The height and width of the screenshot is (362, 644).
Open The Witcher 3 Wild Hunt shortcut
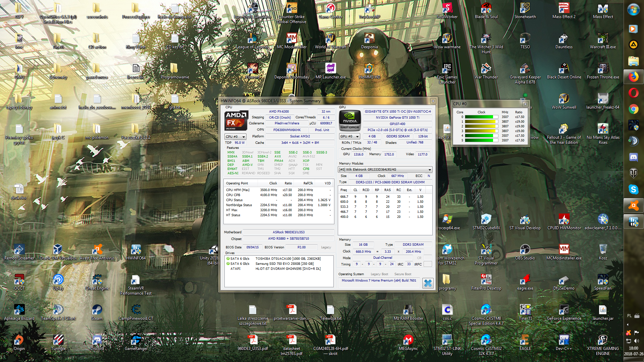click(486, 43)
